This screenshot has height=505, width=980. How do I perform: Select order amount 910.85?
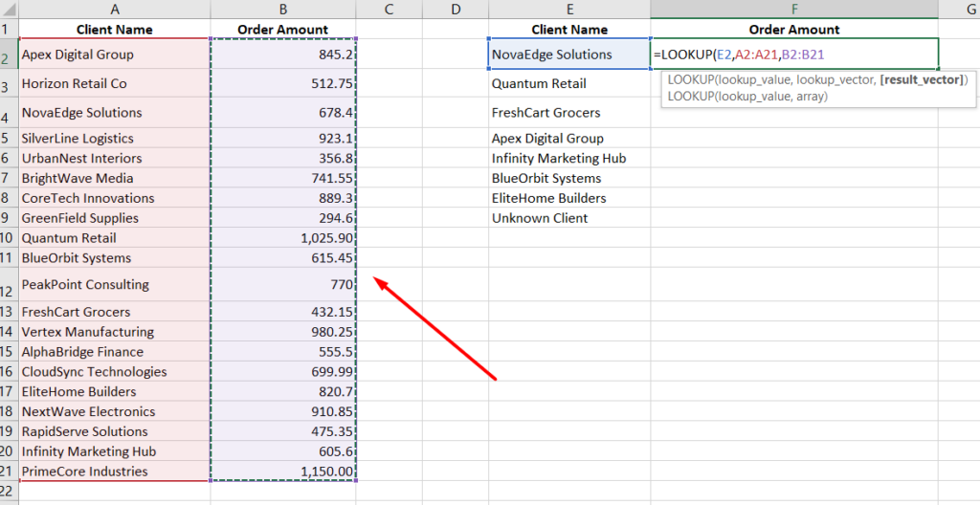[283, 412]
